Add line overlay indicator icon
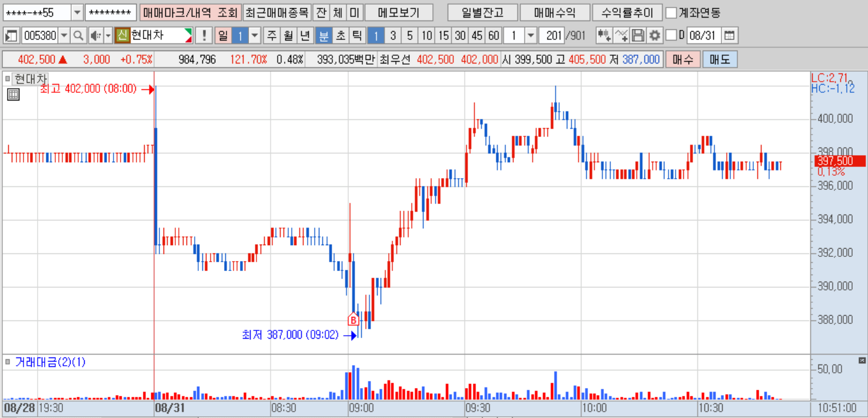This screenshot has height=418, width=868. [621, 36]
